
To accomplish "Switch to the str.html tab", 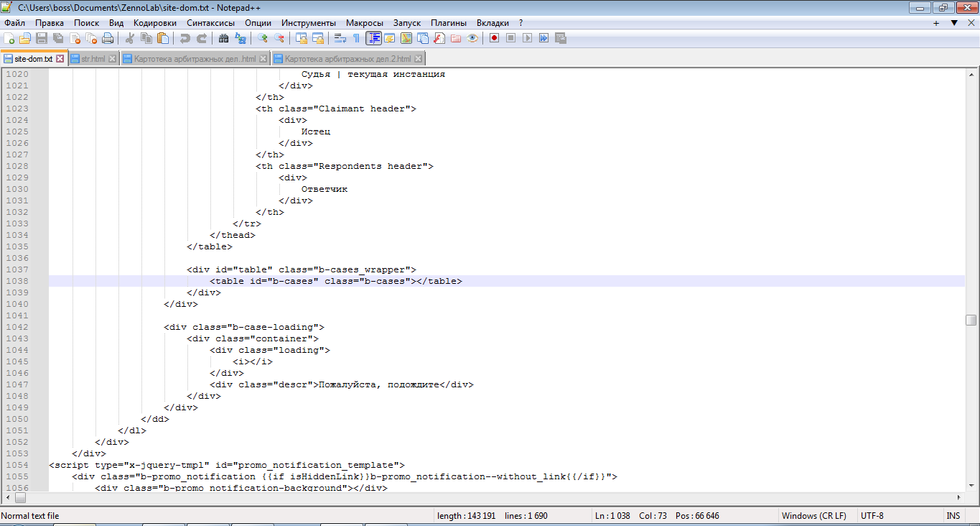I will [x=93, y=59].
